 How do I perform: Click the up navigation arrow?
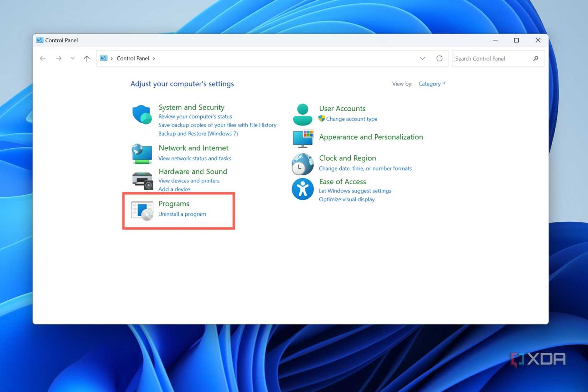point(86,58)
